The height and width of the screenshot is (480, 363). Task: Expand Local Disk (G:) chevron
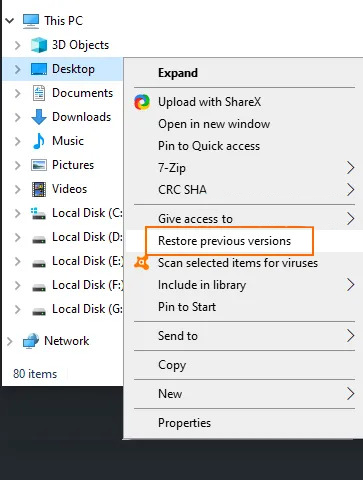coord(18,309)
